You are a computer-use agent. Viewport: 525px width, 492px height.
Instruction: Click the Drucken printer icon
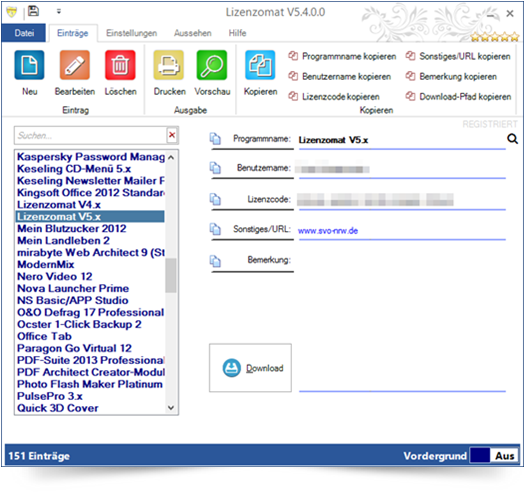click(169, 65)
